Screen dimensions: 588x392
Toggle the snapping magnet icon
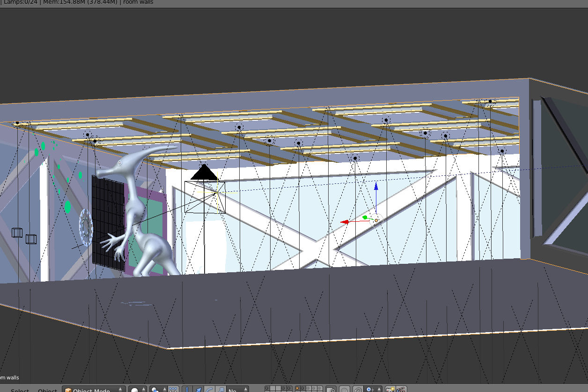(358, 390)
